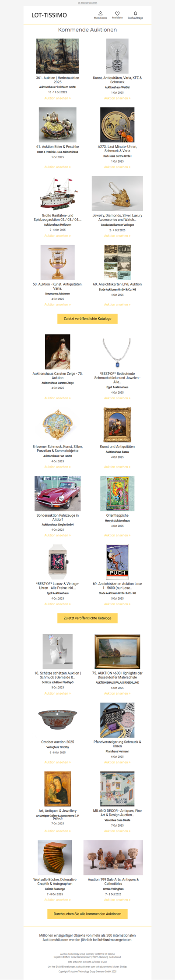Open the lot-tissimo link in footer text
Image resolution: width=175 pixels, height=980 pixels.
[106, 940]
